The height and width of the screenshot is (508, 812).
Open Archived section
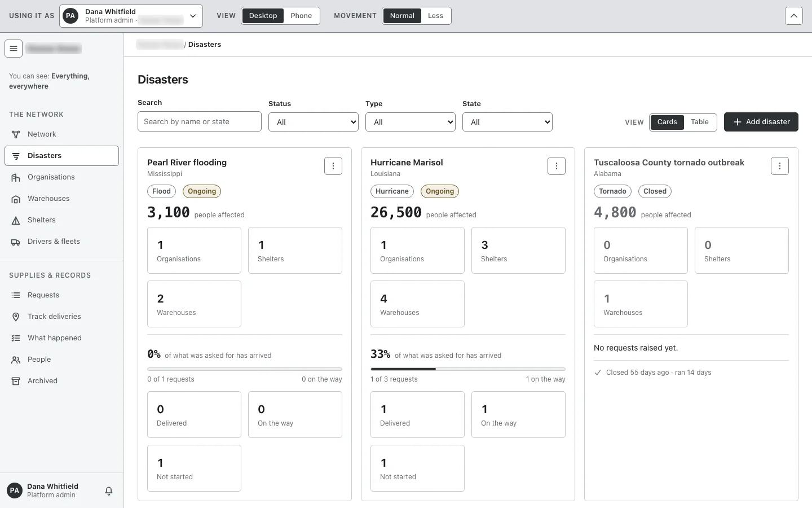(x=61, y=381)
